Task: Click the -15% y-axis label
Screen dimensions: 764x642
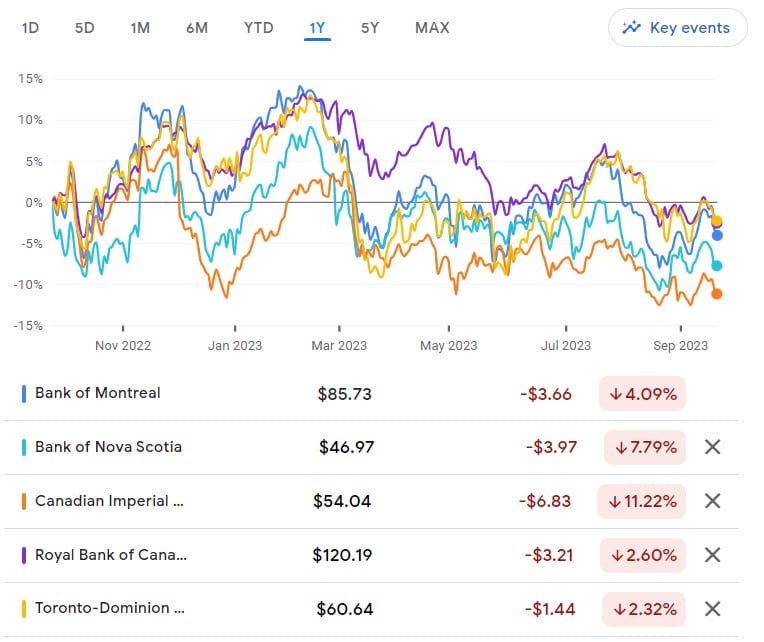Action: click(x=28, y=325)
